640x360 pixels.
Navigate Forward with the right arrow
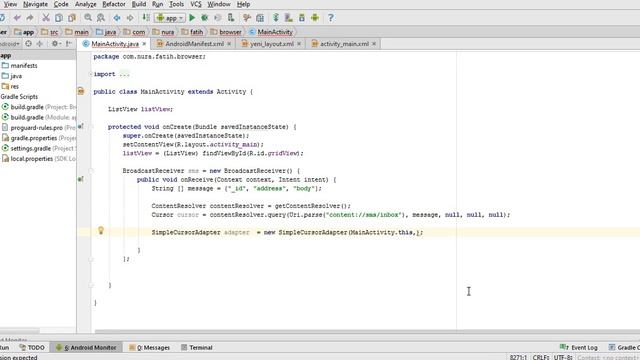pyautogui.click(x=130, y=18)
